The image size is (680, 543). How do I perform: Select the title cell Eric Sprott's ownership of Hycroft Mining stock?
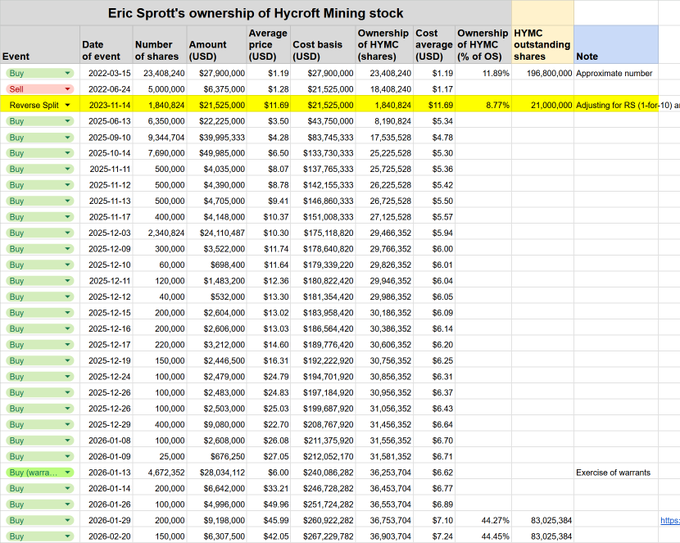click(256, 13)
